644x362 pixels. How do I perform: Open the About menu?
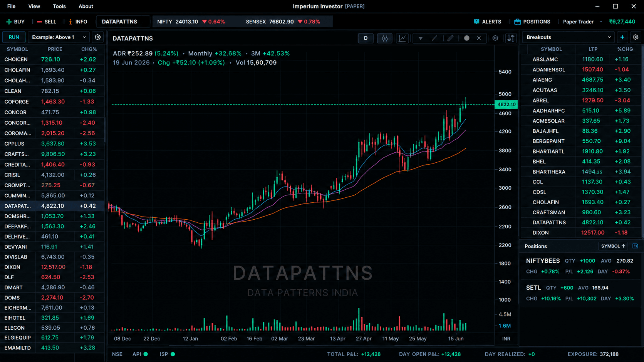tap(86, 6)
